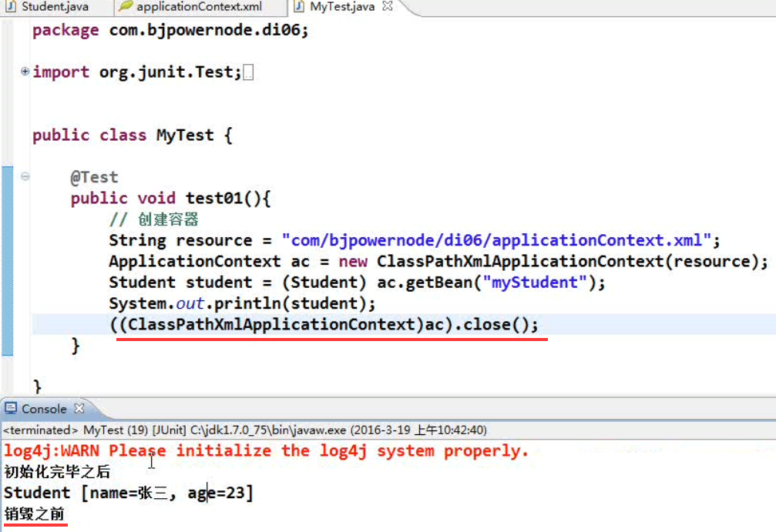Image resolution: width=776 pixels, height=532 pixels.
Task: Click the package declaration line
Action: tap(170, 30)
